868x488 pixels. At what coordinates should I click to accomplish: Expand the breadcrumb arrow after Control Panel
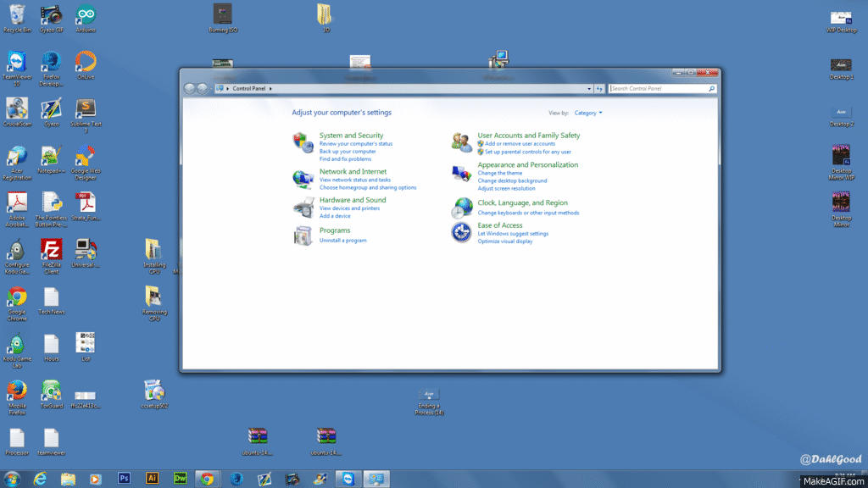coord(270,88)
